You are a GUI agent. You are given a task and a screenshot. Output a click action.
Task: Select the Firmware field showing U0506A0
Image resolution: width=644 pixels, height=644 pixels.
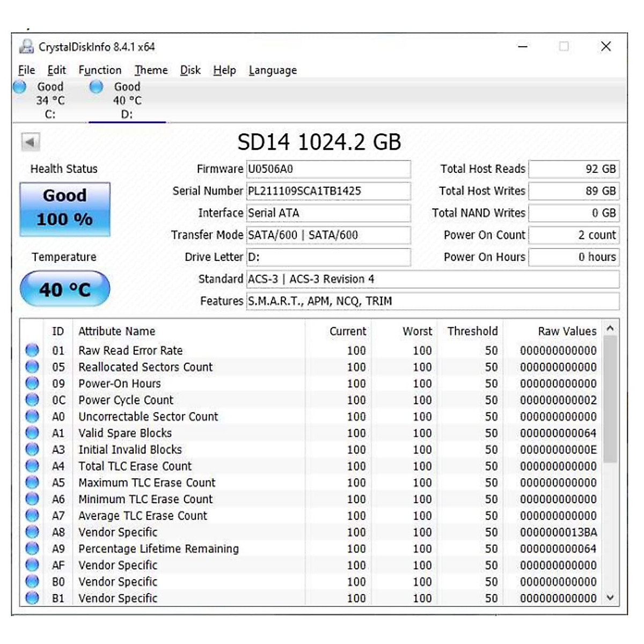coord(327,169)
